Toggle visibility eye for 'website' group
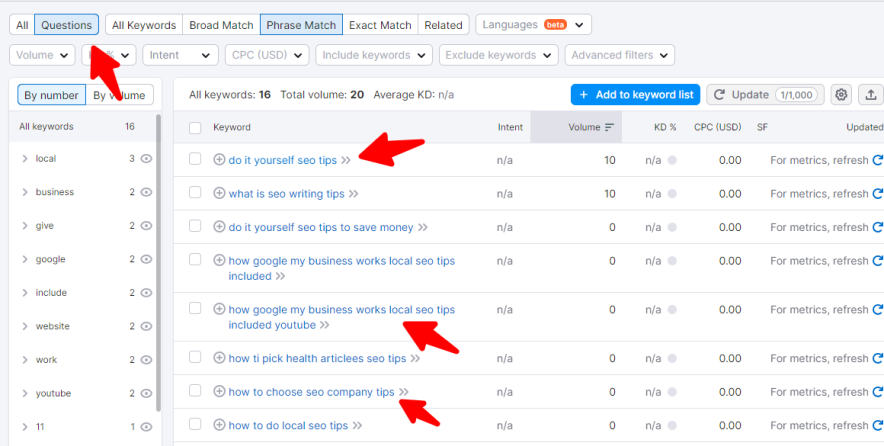This screenshot has height=446, width=884. click(x=147, y=326)
